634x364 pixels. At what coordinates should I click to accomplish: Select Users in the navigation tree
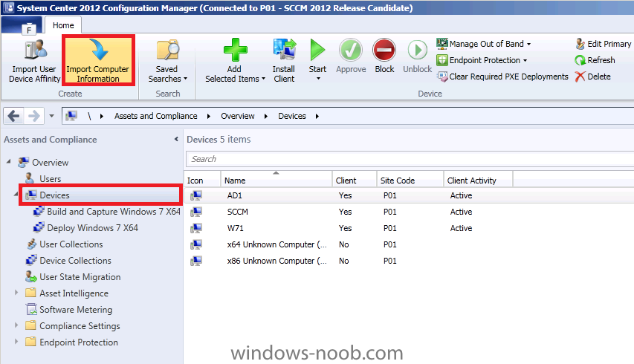[x=50, y=178]
